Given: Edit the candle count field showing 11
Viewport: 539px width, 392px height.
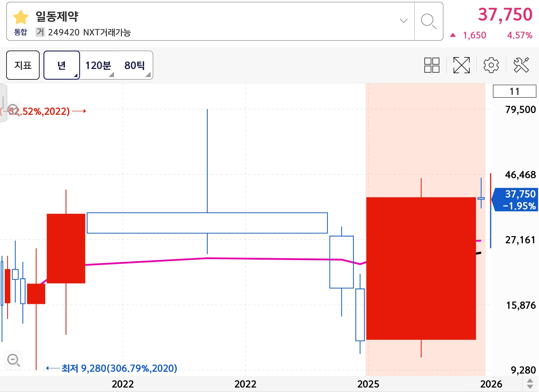Looking at the screenshot, I should point(515,91).
